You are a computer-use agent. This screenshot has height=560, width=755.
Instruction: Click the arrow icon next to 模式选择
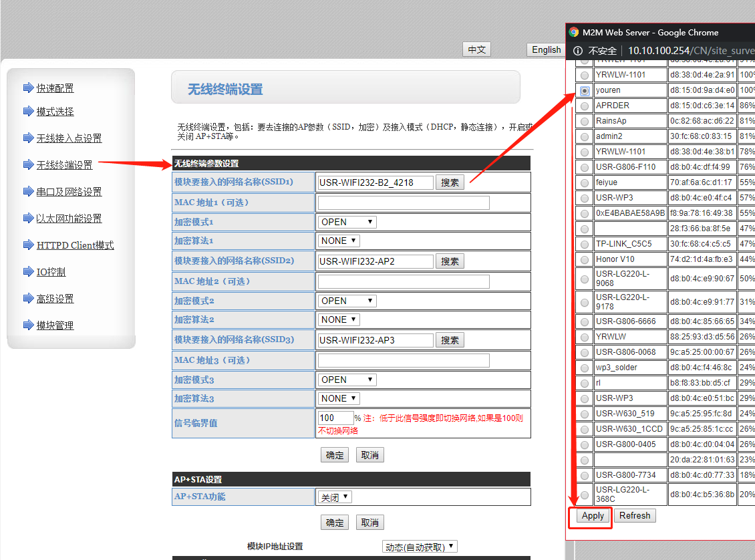28,112
